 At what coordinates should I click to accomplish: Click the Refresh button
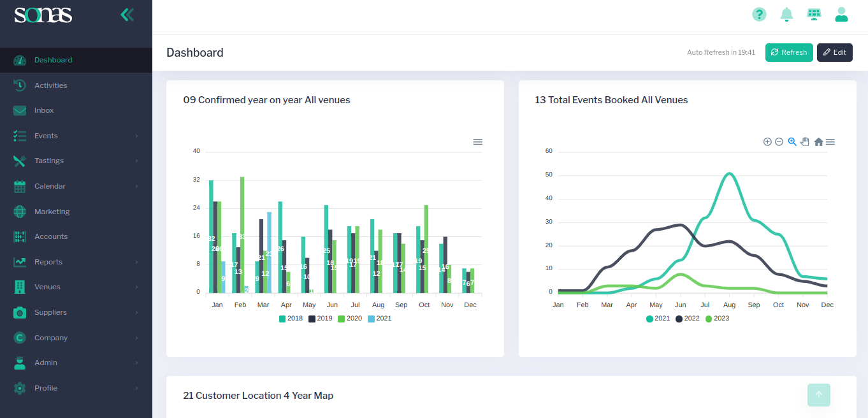coord(789,52)
